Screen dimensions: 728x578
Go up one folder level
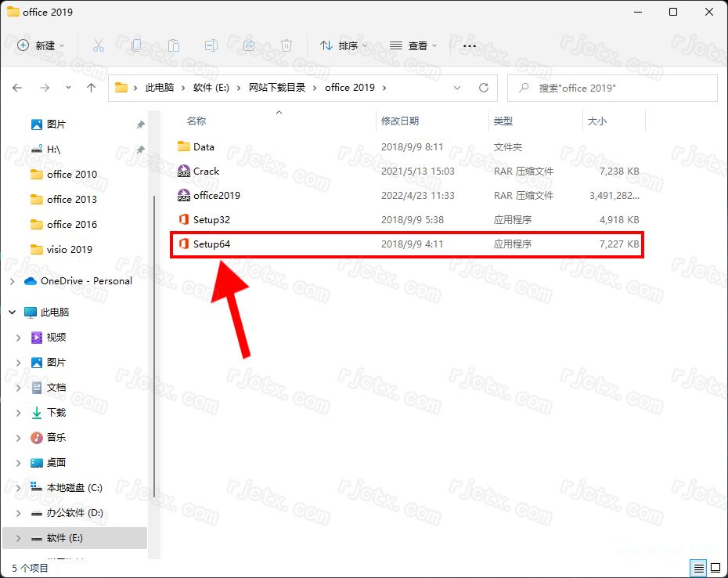pos(91,88)
